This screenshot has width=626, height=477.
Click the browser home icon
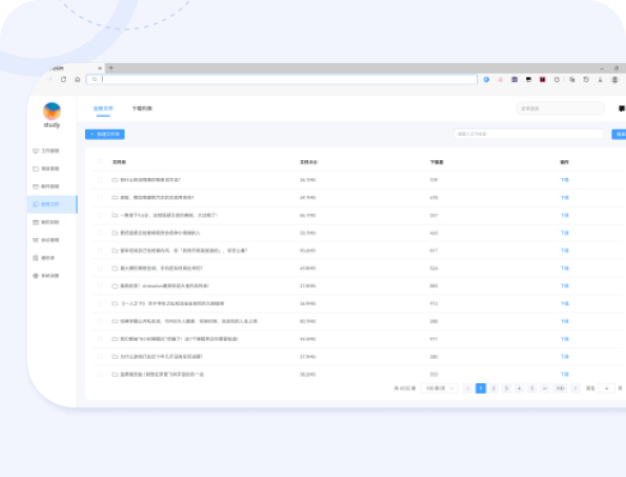point(77,79)
